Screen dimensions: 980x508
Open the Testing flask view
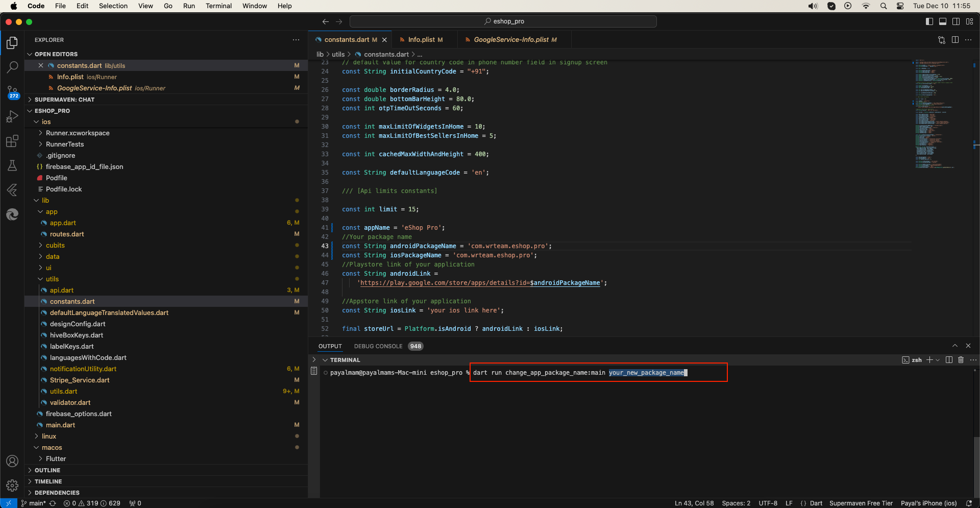point(12,165)
